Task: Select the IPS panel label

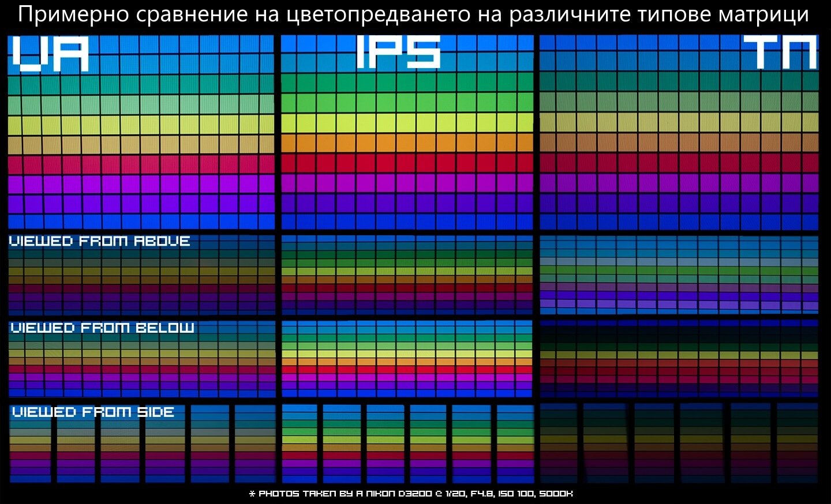Action: point(398,52)
